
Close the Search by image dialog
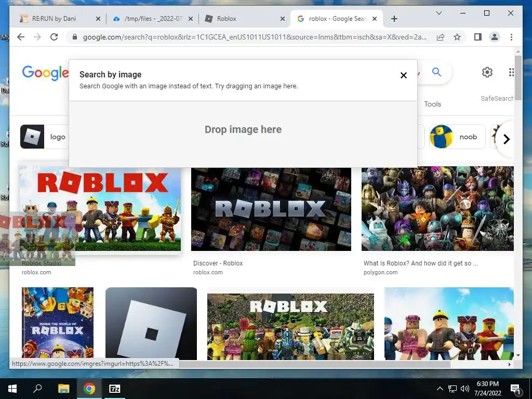click(403, 75)
